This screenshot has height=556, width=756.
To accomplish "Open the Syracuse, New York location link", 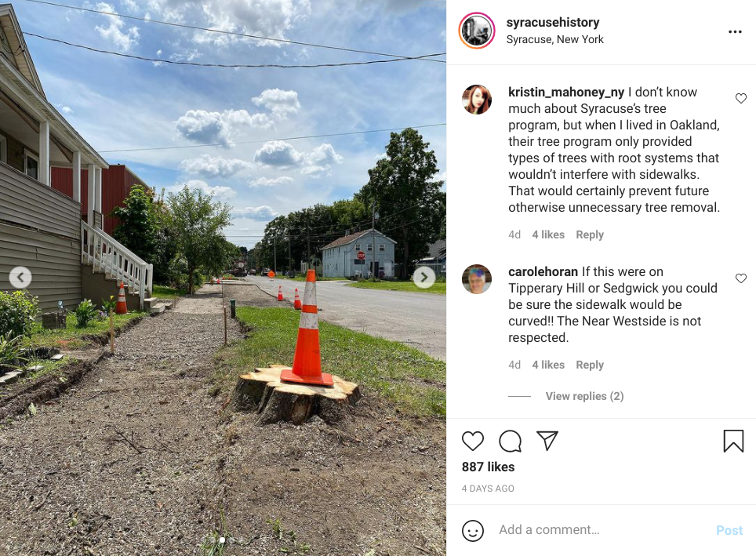I will (x=554, y=39).
